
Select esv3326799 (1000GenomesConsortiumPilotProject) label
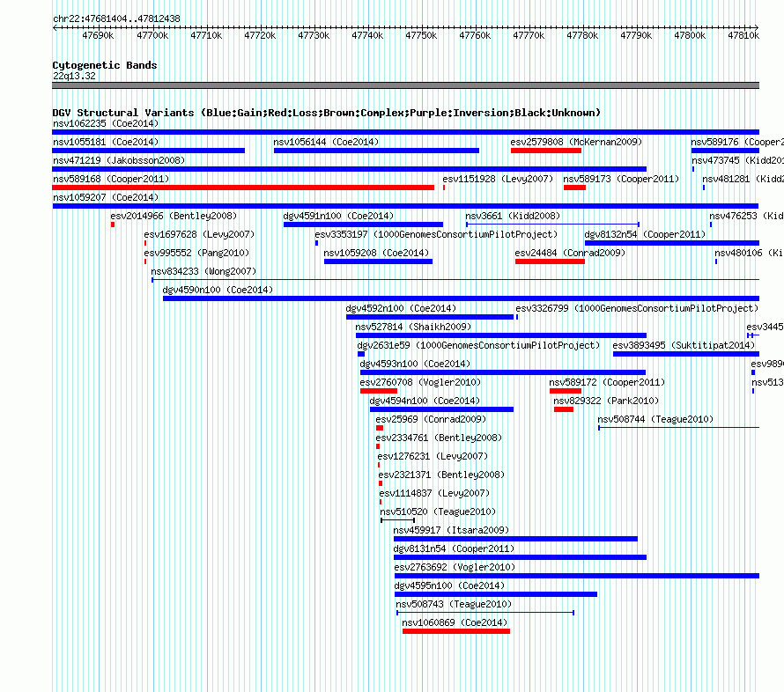(637, 308)
